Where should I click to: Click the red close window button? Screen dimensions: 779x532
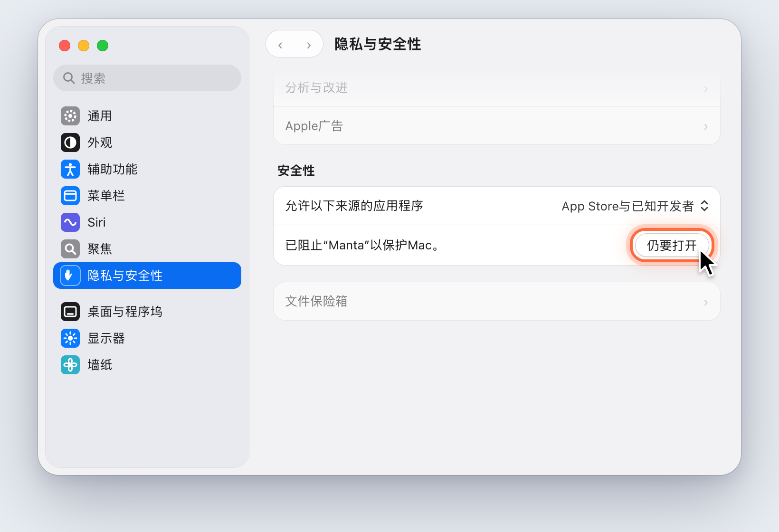tap(65, 46)
